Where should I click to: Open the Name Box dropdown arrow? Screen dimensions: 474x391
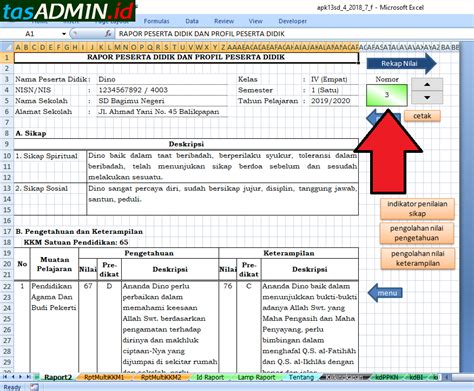coord(64,34)
